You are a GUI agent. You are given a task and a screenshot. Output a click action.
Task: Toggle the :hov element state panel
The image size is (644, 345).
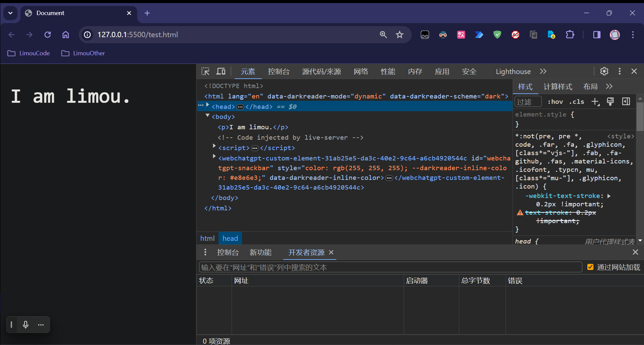pos(555,102)
